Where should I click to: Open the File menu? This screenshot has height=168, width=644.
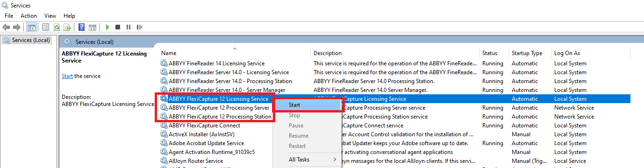[x=9, y=16]
